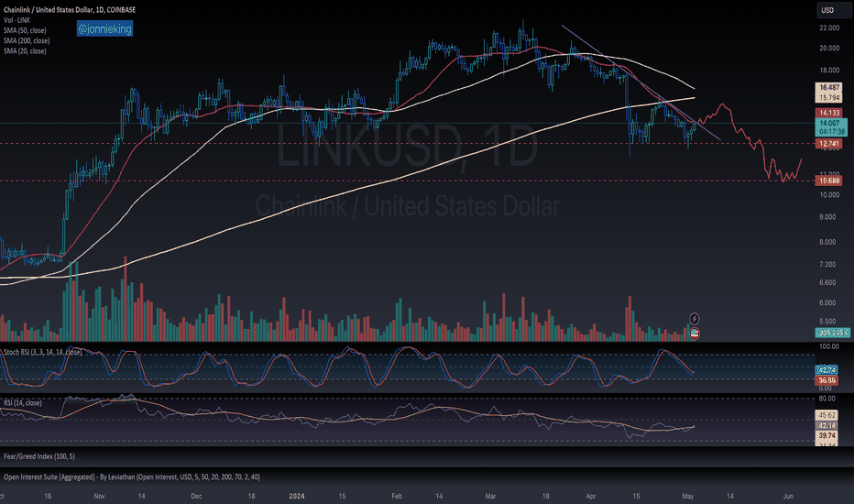
Task: Click the 14.133 red price label
Action: [x=829, y=113]
